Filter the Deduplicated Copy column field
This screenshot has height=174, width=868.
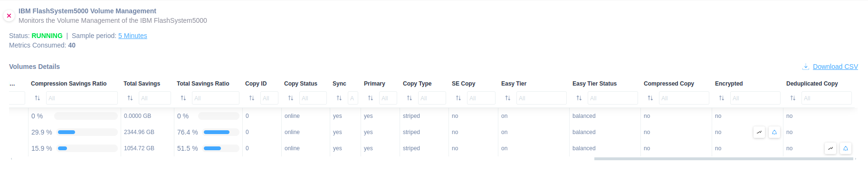pyautogui.click(x=827, y=98)
